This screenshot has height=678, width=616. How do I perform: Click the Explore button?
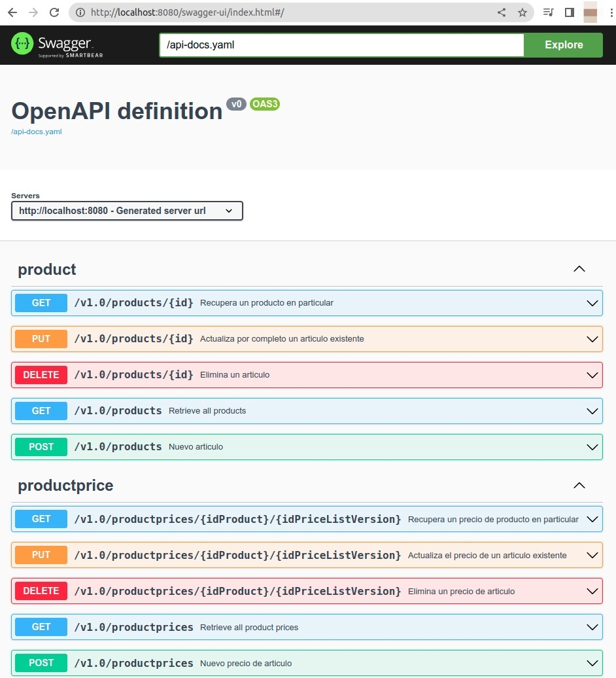click(563, 45)
